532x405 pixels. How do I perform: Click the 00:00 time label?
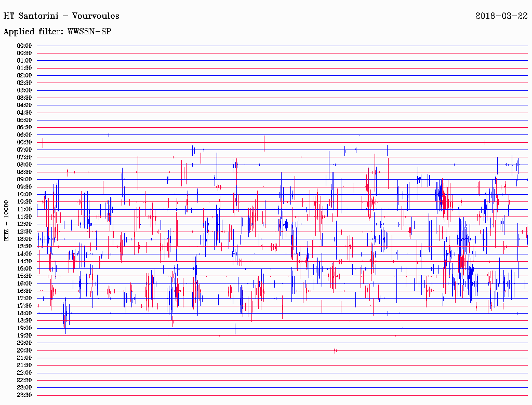[x=24, y=46]
